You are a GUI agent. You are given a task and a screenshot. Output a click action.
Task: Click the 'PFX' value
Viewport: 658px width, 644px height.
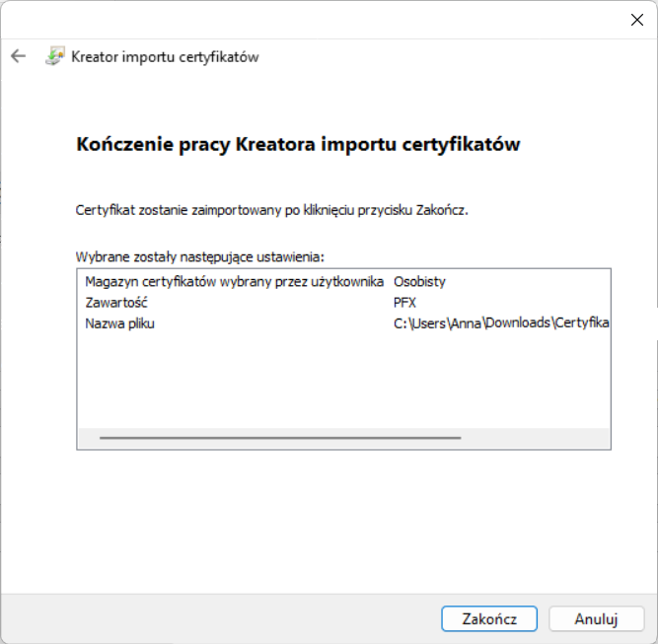pyautogui.click(x=404, y=303)
